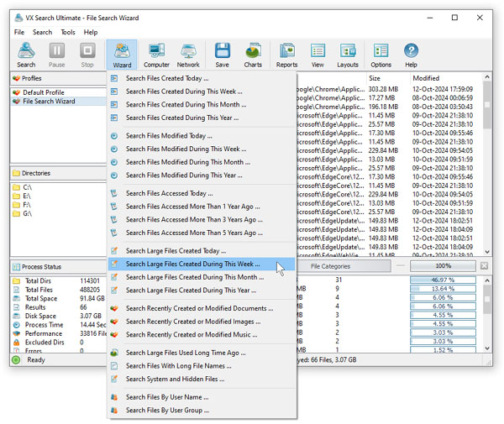Choose Search Files Modified During This Year
Viewport: 504px width, 424px height.
click(x=202, y=175)
